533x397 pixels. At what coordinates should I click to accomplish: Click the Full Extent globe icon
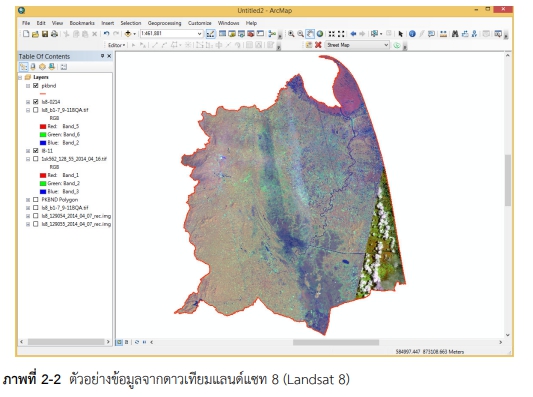click(320, 34)
